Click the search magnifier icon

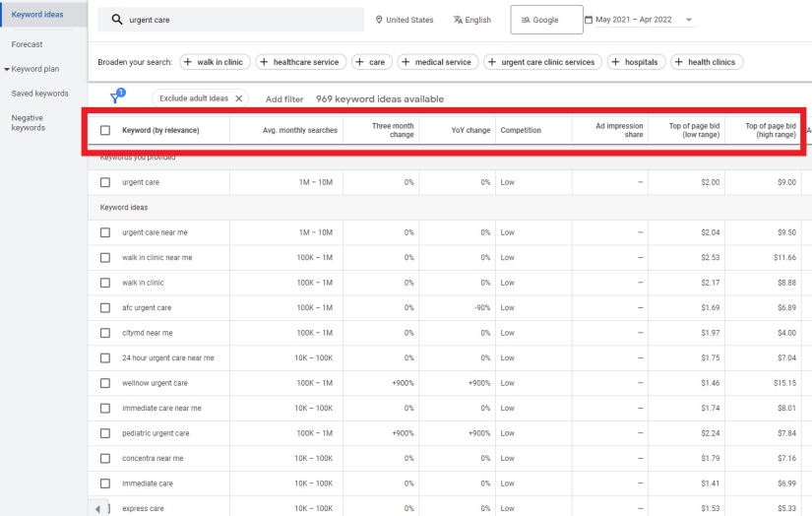click(117, 20)
